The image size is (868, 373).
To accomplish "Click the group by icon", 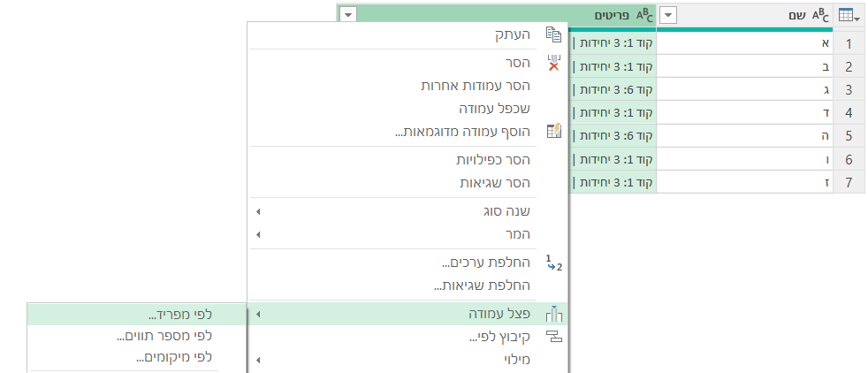I will click(554, 337).
